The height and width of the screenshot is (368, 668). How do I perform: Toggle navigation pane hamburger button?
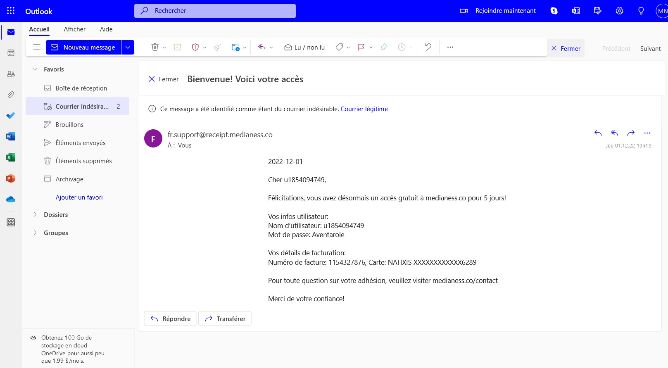coord(37,47)
